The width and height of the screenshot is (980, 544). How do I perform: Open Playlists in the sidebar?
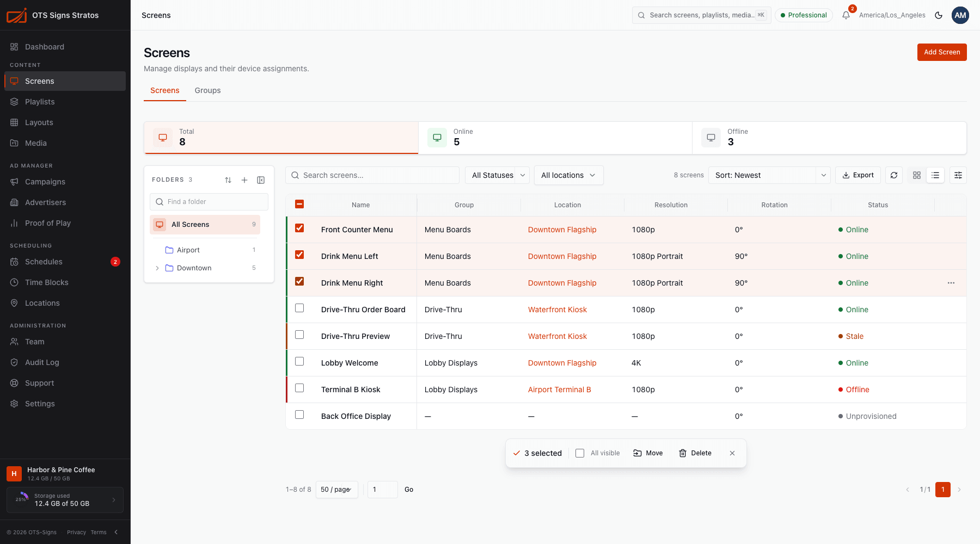65,102
